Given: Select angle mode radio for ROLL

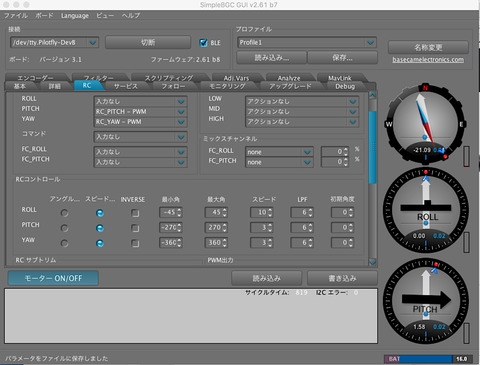Looking at the screenshot, I should pyautogui.click(x=64, y=213).
